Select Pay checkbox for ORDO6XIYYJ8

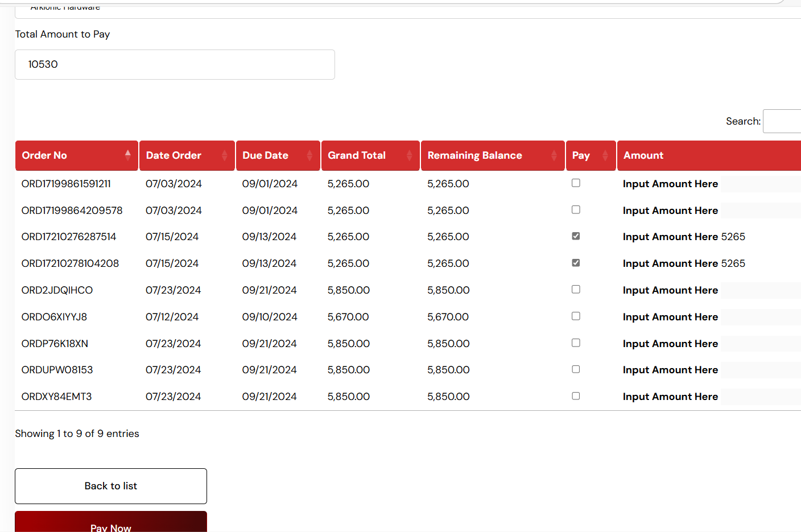click(576, 316)
